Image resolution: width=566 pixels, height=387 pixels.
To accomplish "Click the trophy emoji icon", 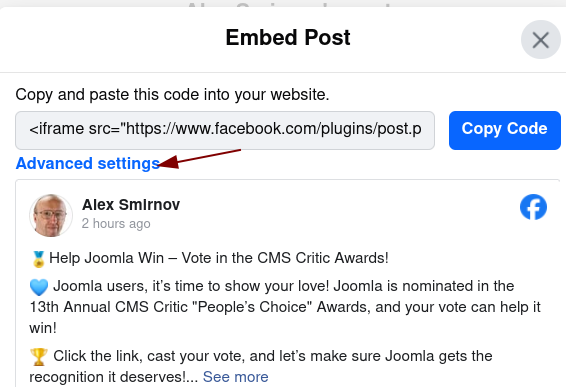I will tap(39, 357).
